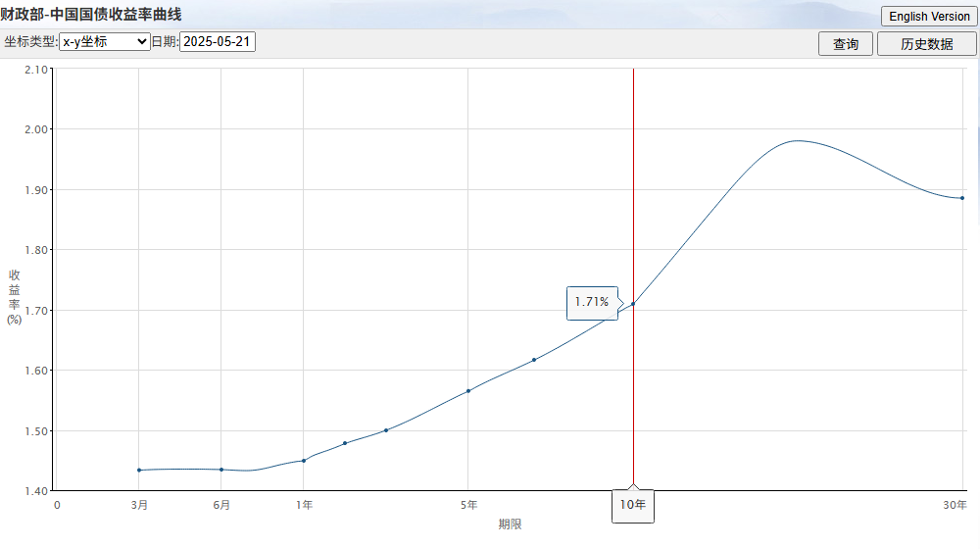Click the 期限 x-axis title
This screenshot has width=980, height=549.
[x=510, y=524]
